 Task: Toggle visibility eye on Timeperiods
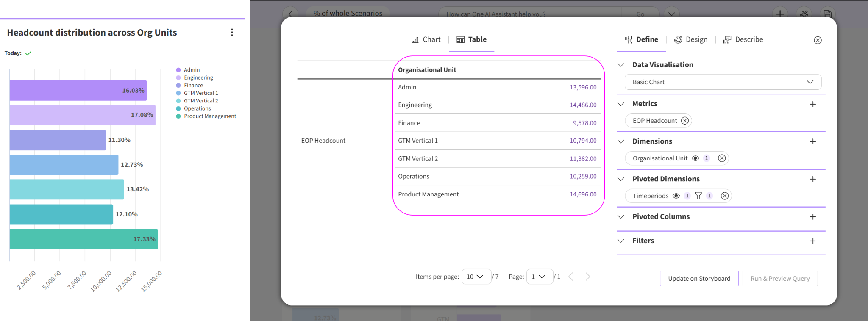point(676,196)
